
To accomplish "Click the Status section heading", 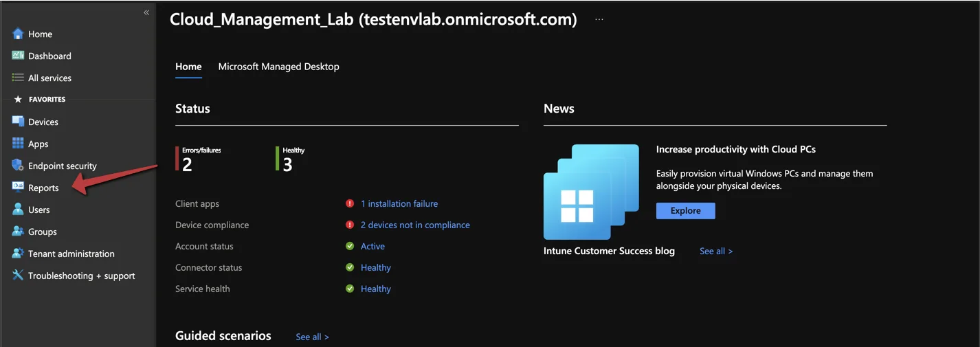I will 192,109.
